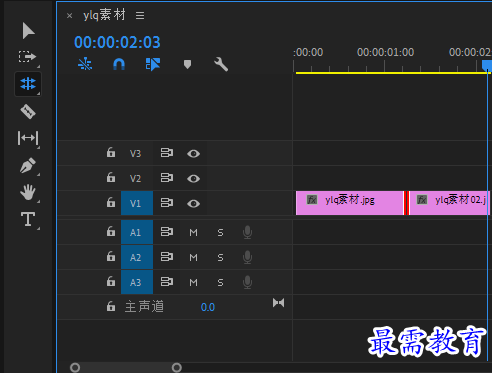This screenshot has height=373, width=492.
Task: Click the horizontal zoom scrollbar bar
Action: (x=126, y=368)
